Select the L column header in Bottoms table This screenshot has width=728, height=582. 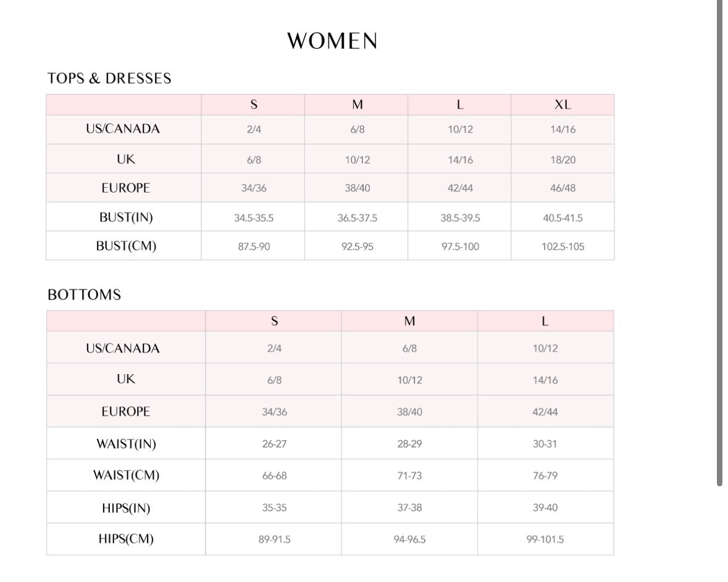point(545,321)
